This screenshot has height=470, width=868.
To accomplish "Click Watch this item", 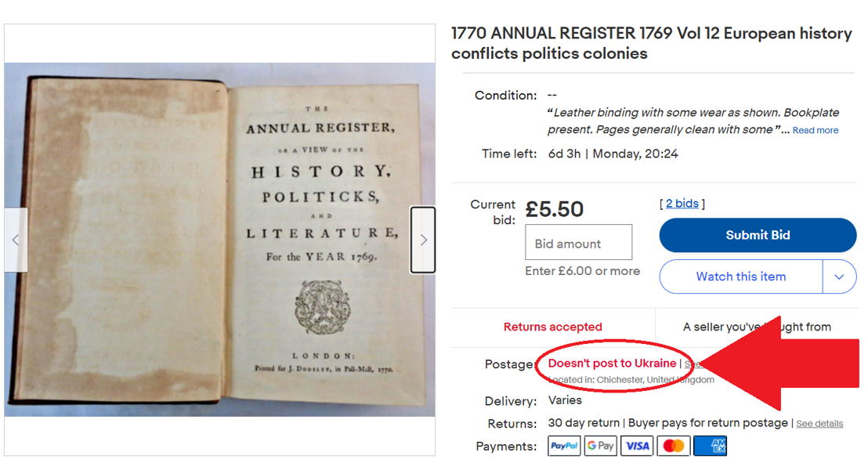I will pos(740,277).
